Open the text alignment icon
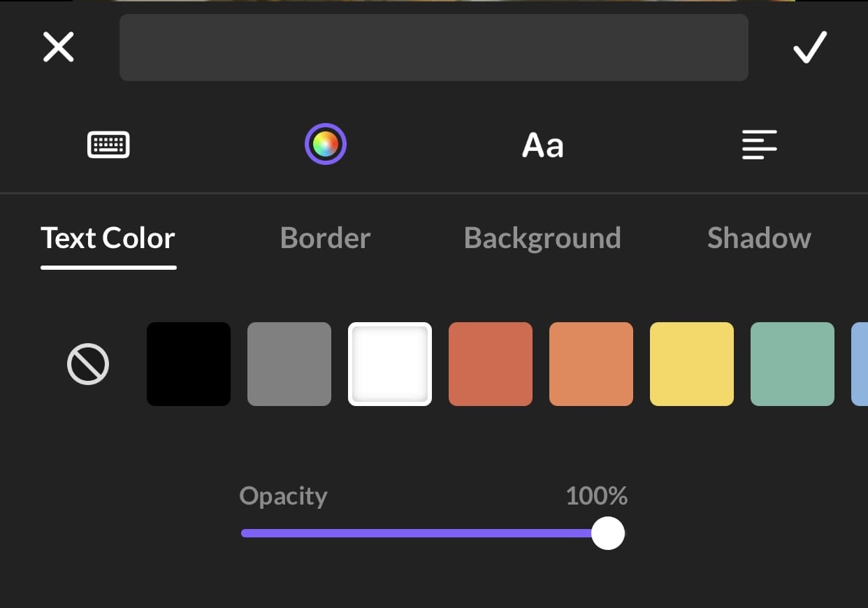This screenshot has width=868, height=608. 760,145
